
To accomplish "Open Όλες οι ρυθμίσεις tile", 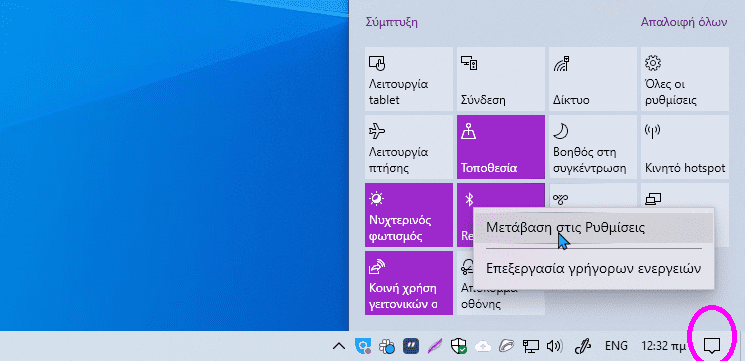I will (x=685, y=79).
